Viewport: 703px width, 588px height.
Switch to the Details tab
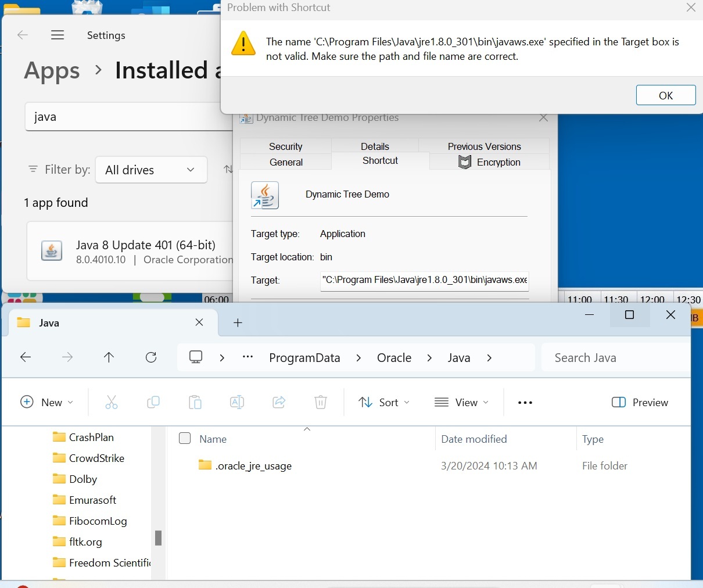click(x=375, y=146)
